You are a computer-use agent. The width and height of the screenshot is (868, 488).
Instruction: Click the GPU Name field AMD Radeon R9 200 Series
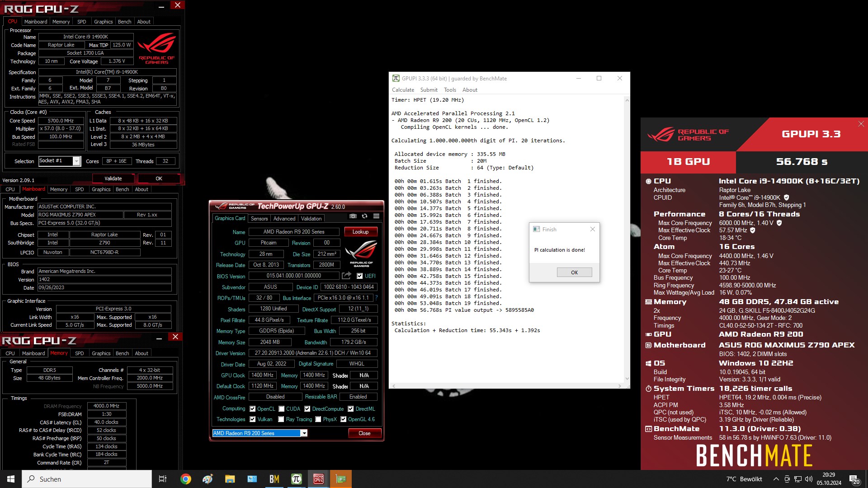pyautogui.click(x=294, y=232)
